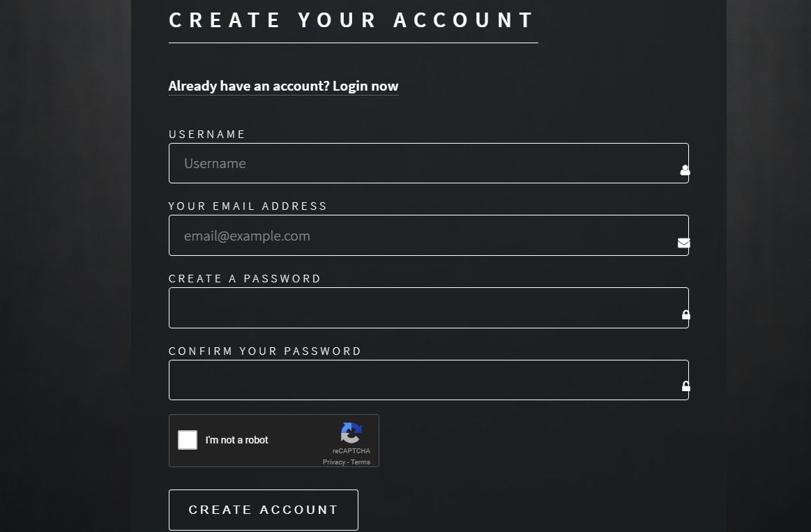Click the user silhouette icon in Username field
The image size is (811, 532).
tap(685, 170)
